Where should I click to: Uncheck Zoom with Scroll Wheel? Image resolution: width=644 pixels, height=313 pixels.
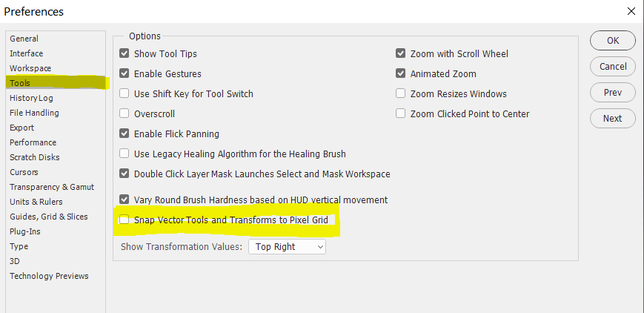[x=401, y=54]
